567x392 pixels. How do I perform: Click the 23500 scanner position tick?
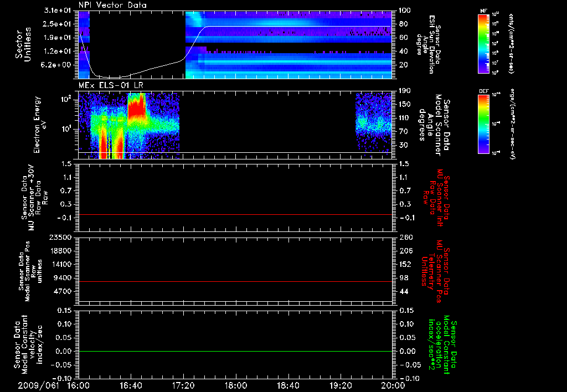tap(60, 237)
